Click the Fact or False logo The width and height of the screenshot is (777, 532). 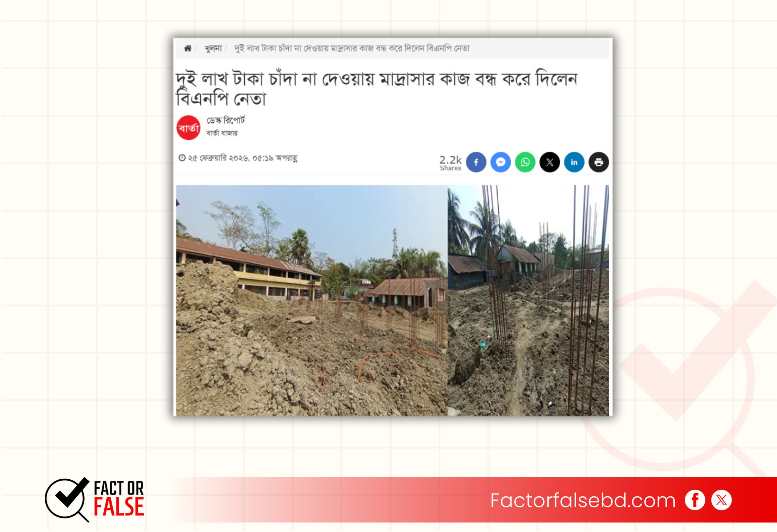click(x=95, y=499)
